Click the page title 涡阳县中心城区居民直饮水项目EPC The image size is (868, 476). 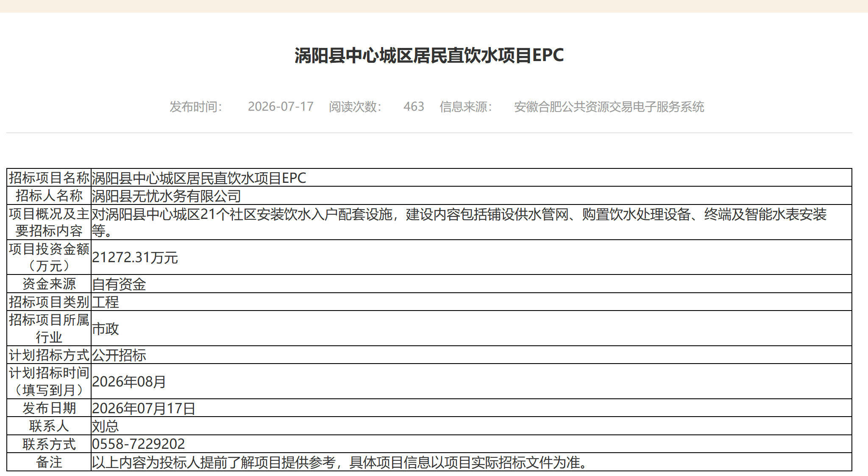pos(429,56)
